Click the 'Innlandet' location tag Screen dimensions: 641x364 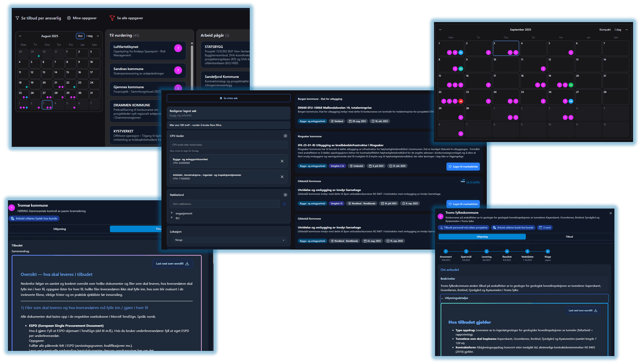coord(356,166)
